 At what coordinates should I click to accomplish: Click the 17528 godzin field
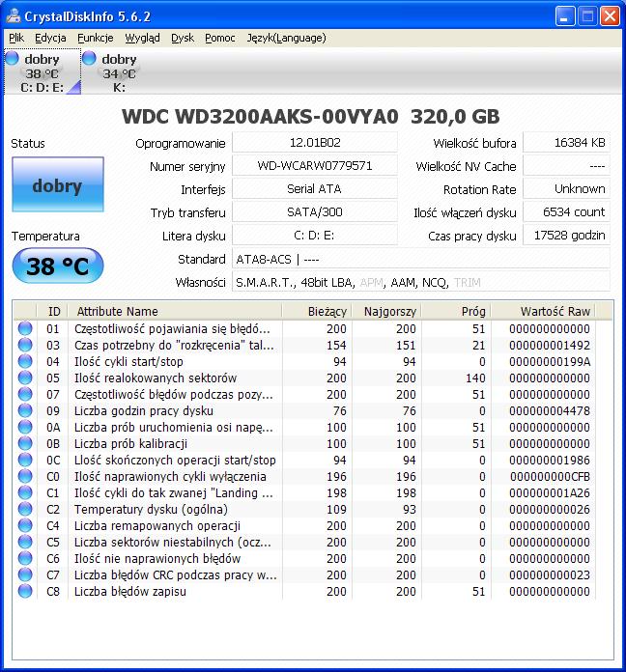coord(566,236)
